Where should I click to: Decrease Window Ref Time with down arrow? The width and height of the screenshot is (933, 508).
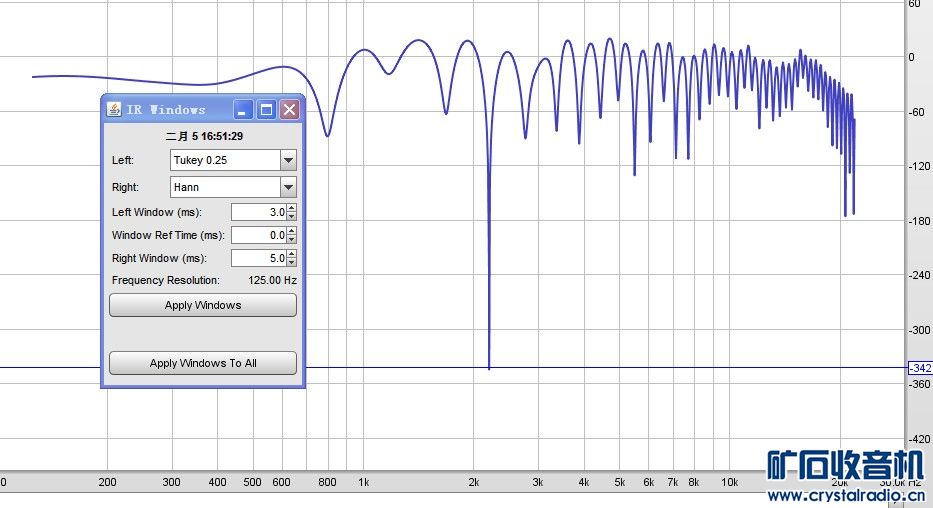pos(292,240)
